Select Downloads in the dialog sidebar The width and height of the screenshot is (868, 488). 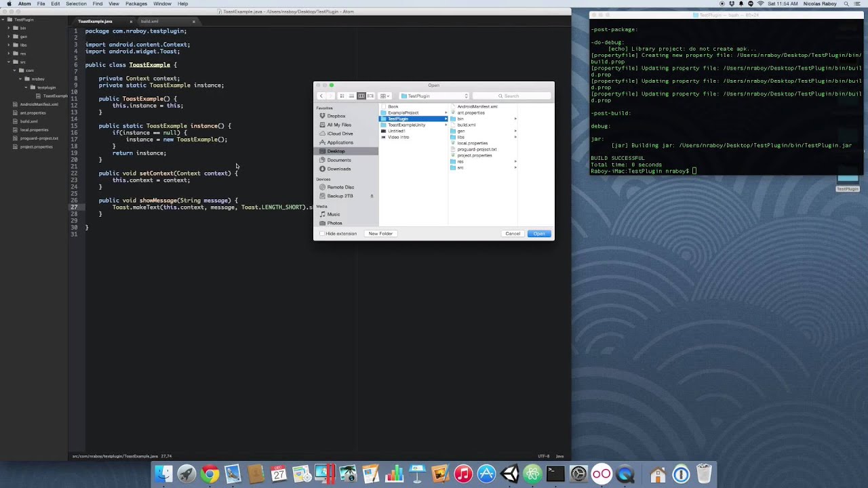339,169
